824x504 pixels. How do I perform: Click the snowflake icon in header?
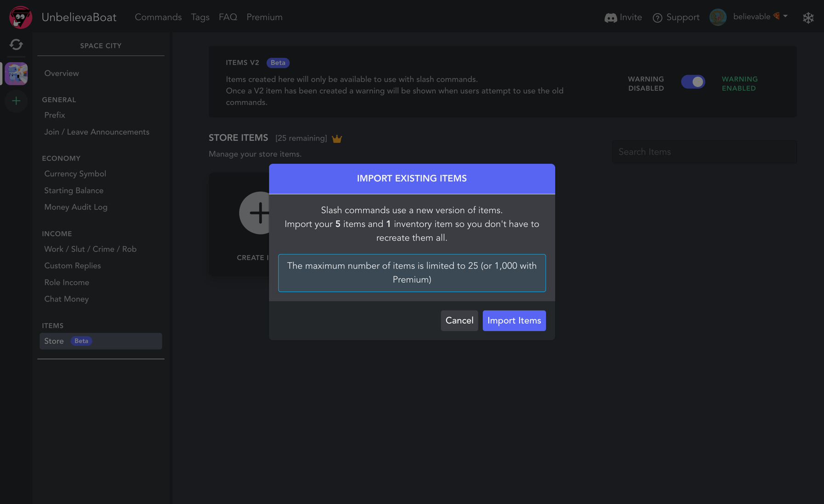pyautogui.click(x=808, y=17)
